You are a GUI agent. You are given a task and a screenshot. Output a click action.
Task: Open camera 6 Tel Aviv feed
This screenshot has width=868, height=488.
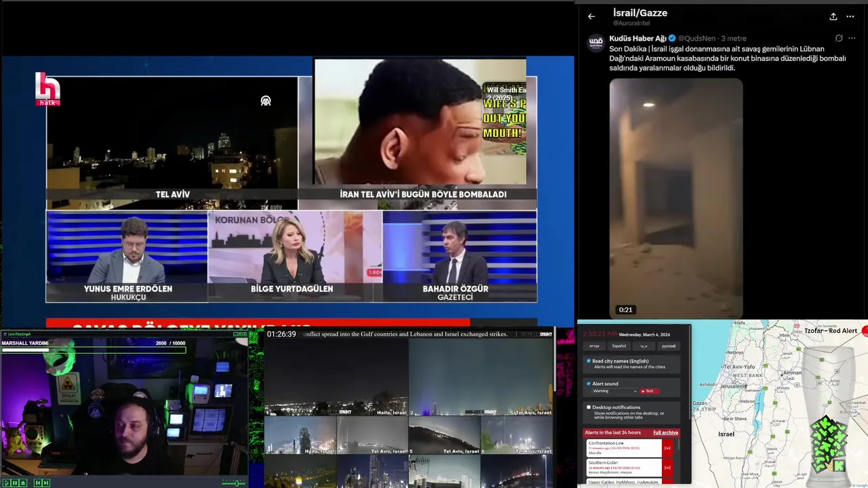coord(517,435)
